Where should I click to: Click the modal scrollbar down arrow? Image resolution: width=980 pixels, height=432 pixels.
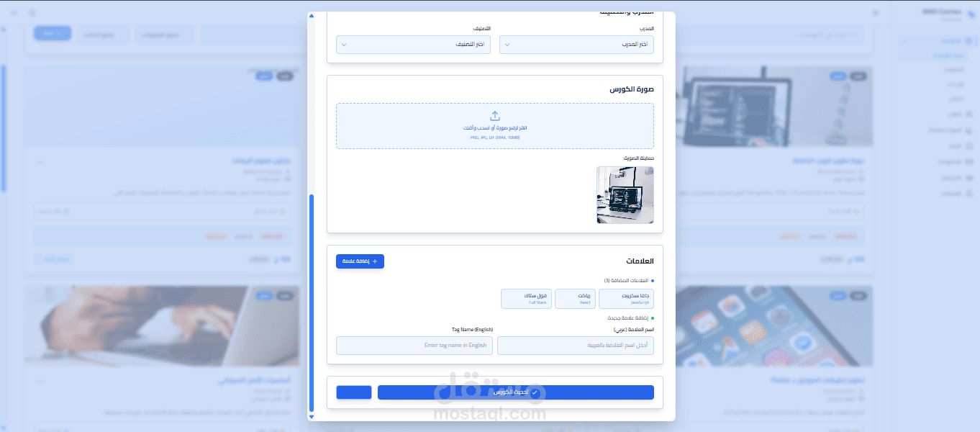(x=312, y=416)
